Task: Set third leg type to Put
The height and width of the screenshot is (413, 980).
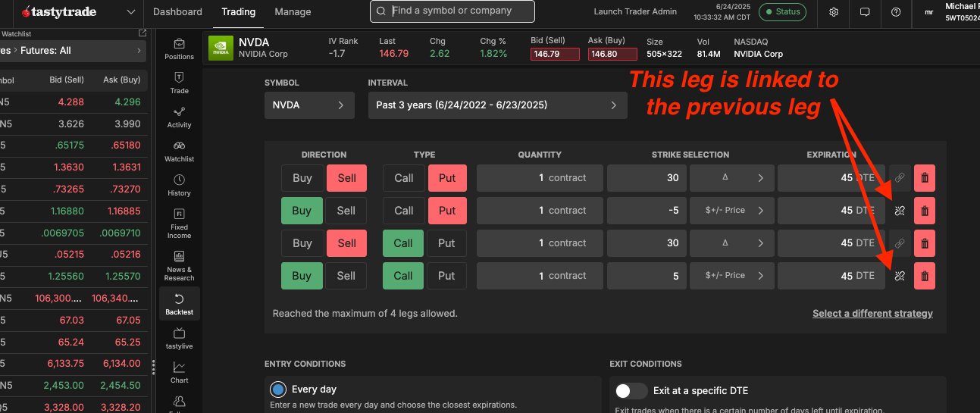Action: (x=447, y=243)
